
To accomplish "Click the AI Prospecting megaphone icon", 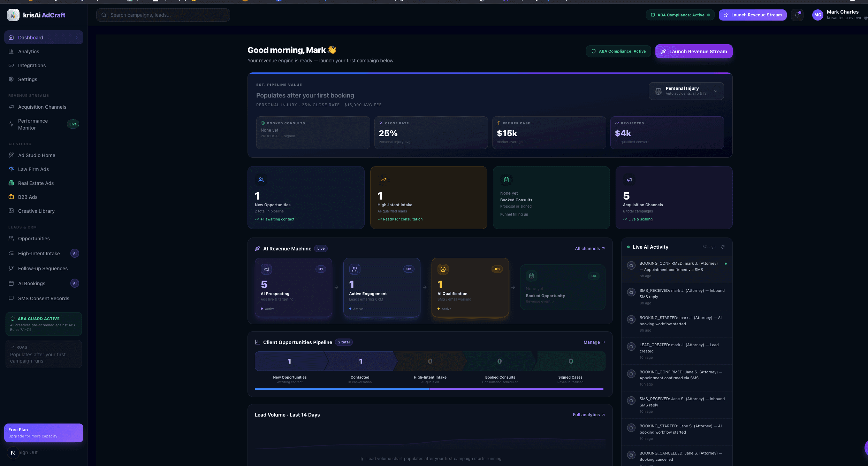I will [266, 269].
